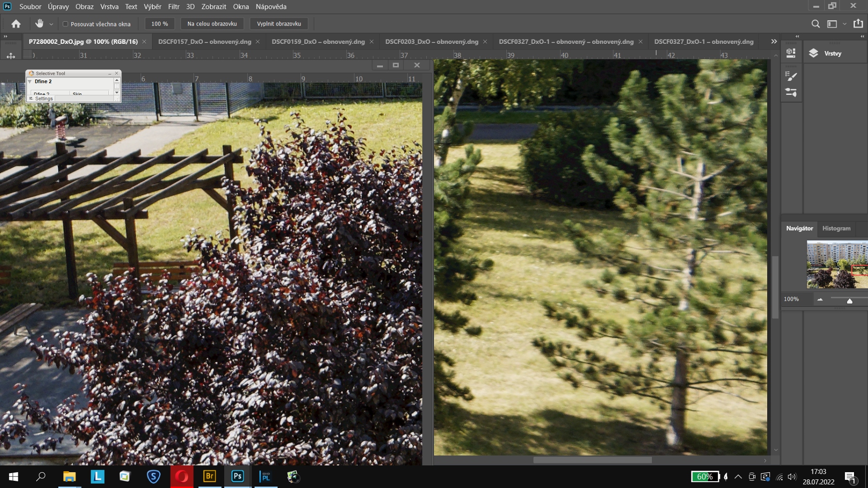Collapse the Dfine 2 section triangle
868x488 pixels.
point(30,82)
